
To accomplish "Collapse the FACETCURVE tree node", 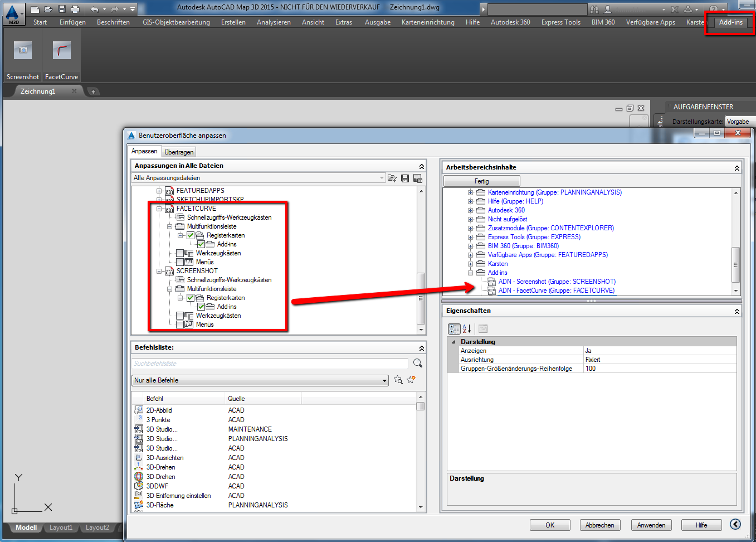I will [159, 209].
